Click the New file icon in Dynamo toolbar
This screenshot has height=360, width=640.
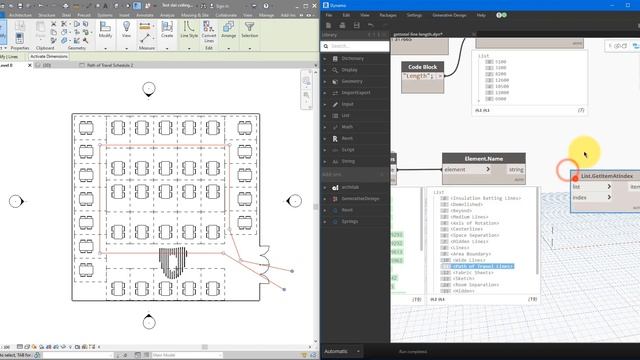(328, 25)
